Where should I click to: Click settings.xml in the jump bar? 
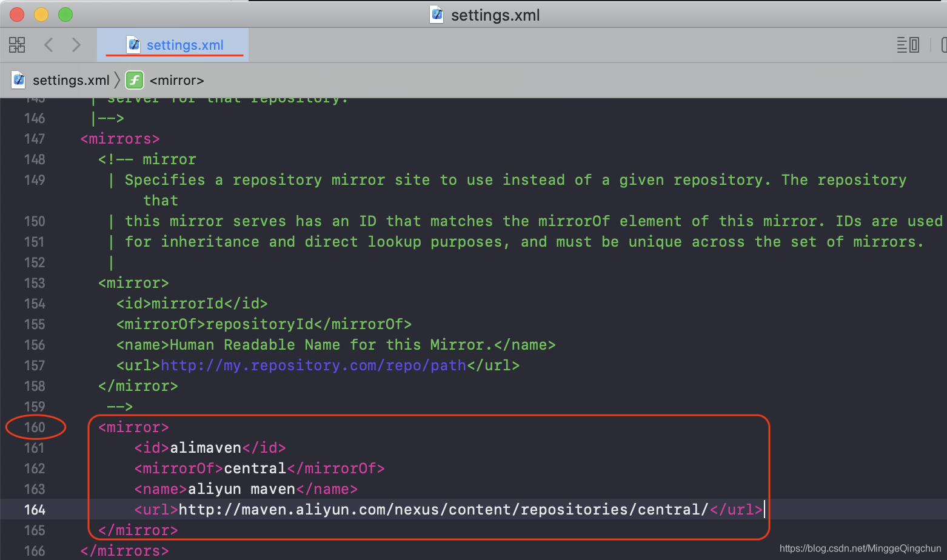click(x=71, y=80)
